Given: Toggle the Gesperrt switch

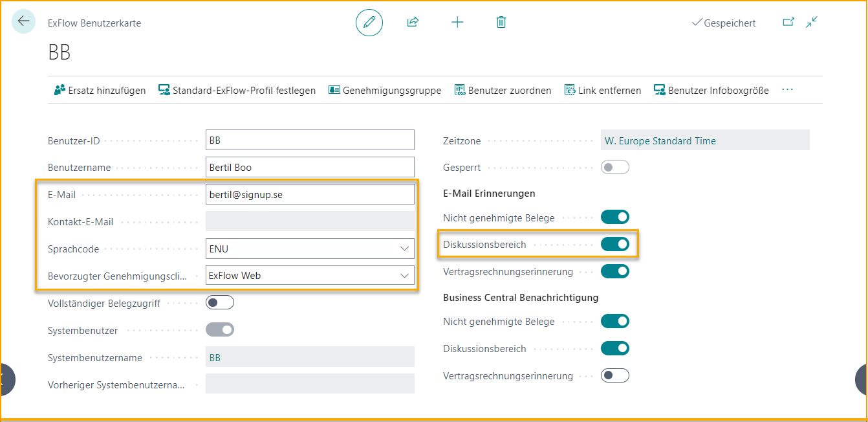Looking at the screenshot, I should coord(614,168).
